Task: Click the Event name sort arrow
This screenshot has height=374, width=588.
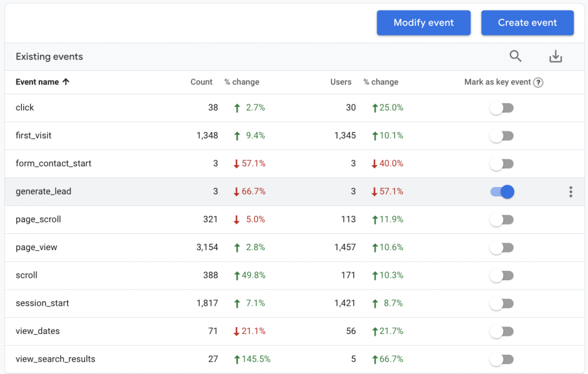Action: point(66,82)
